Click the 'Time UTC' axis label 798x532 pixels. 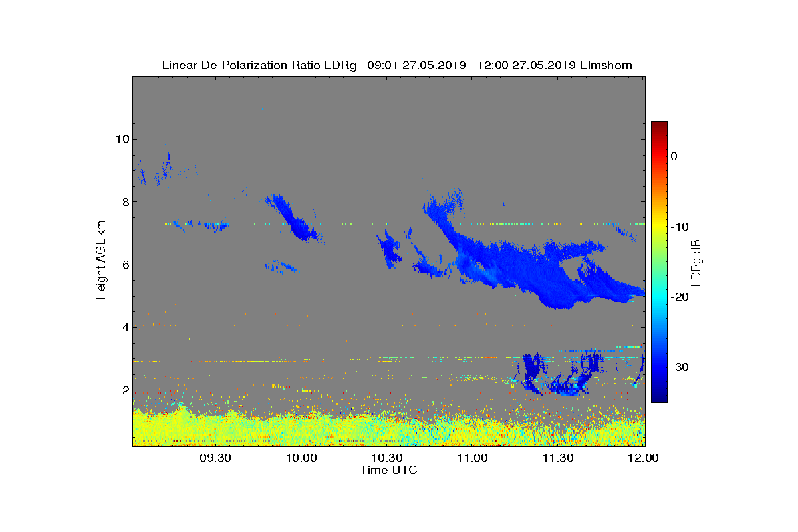point(388,470)
